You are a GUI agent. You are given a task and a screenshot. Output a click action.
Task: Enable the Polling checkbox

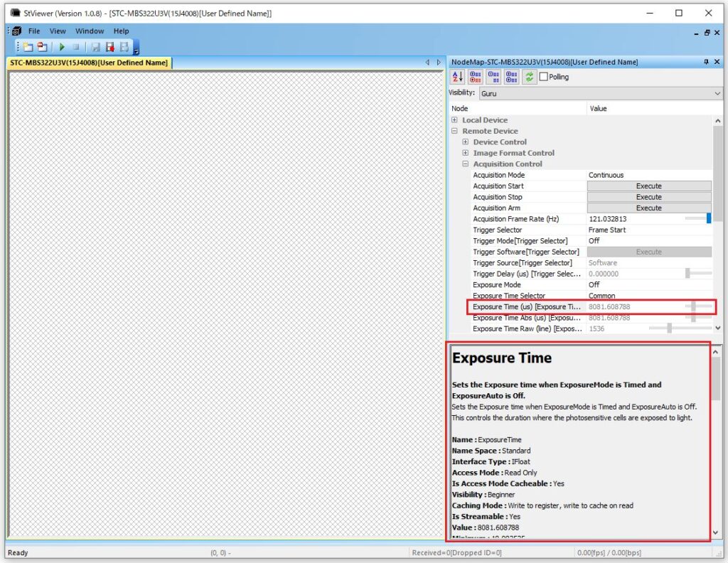tap(544, 77)
